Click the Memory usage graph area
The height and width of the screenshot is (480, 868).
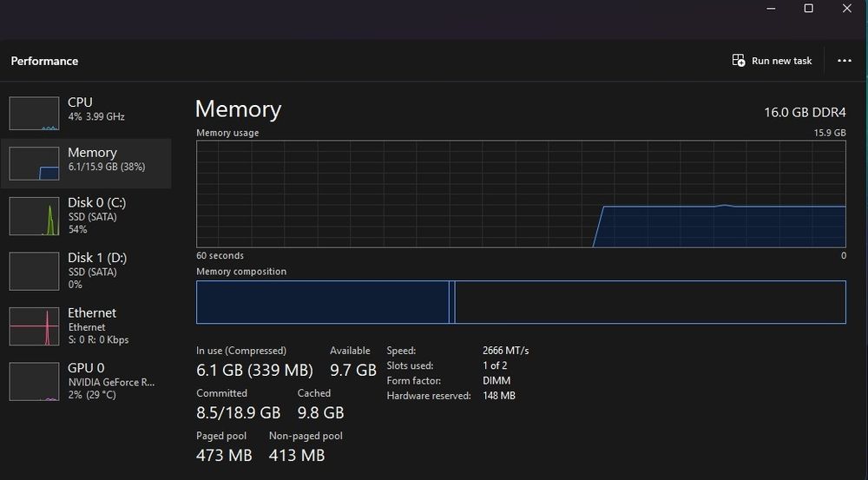(x=521, y=194)
